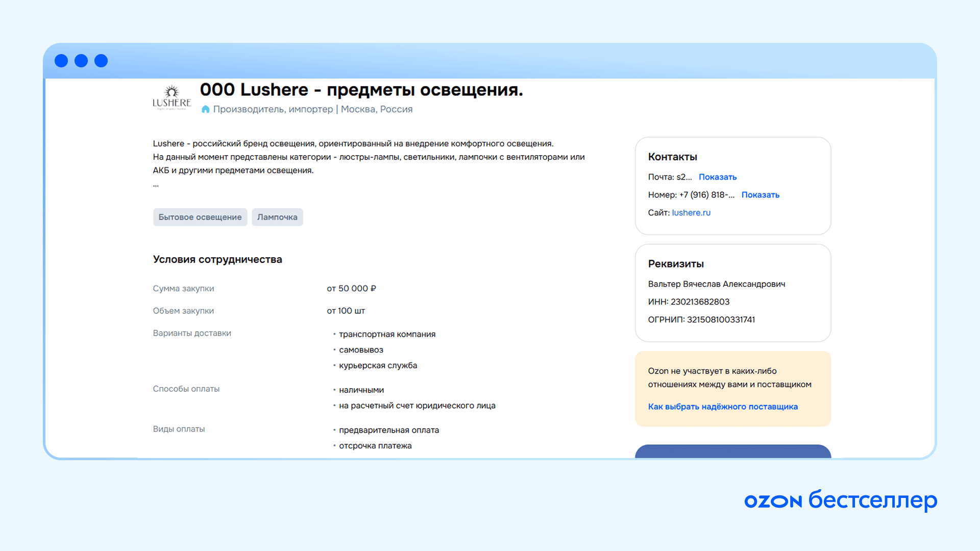
Task: Select the Лампочка tag
Action: 277,217
